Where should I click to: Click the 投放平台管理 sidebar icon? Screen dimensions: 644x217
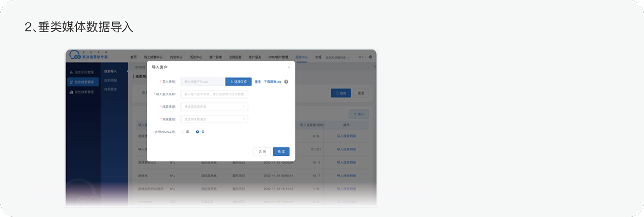[71, 72]
